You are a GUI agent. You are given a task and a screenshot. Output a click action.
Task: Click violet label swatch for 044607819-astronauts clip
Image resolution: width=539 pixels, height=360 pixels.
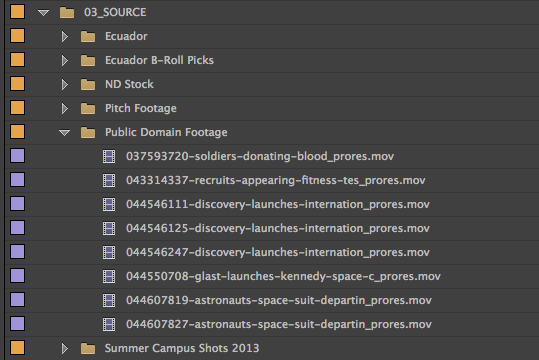coord(18,299)
